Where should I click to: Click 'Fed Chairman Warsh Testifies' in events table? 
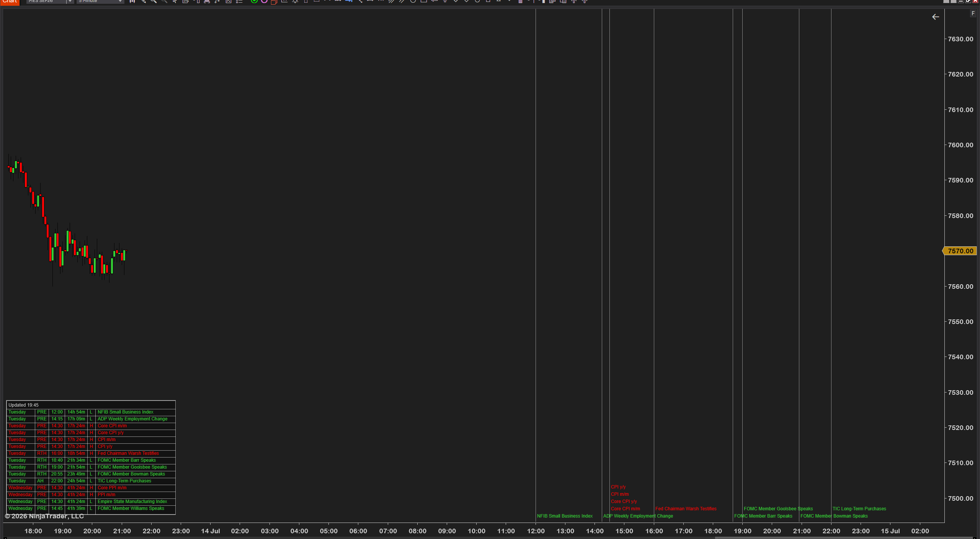[128, 453]
